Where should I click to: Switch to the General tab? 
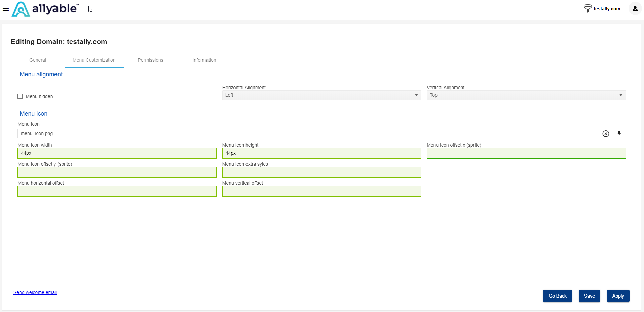tap(38, 60)
